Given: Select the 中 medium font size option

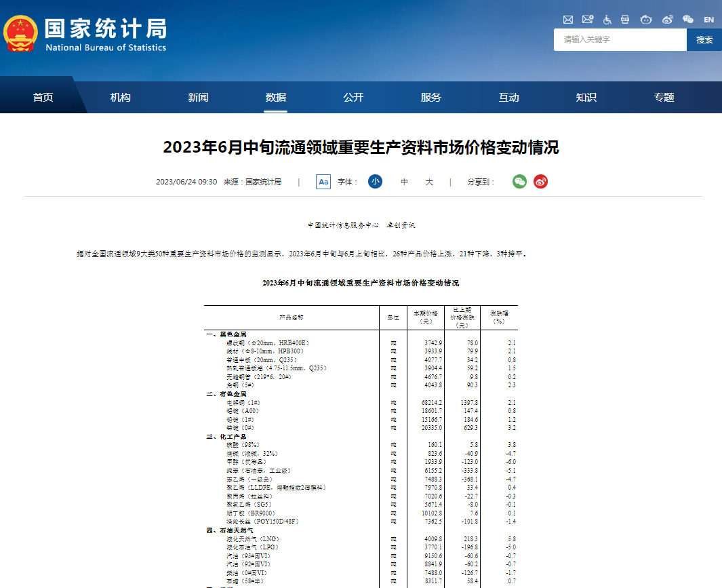Looking at the screenshot, I should 404,182.
